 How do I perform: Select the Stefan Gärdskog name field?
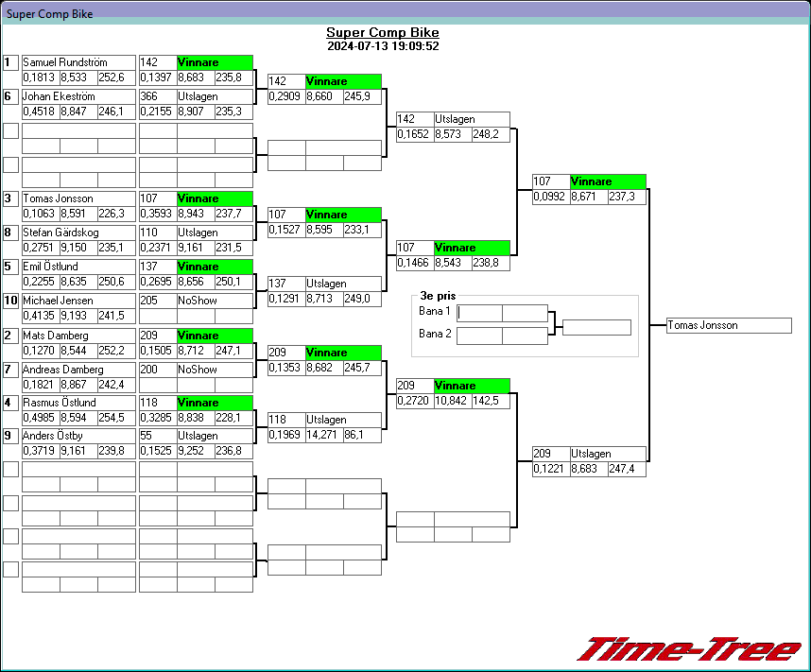pyautogui.click(x=78, y=233)
